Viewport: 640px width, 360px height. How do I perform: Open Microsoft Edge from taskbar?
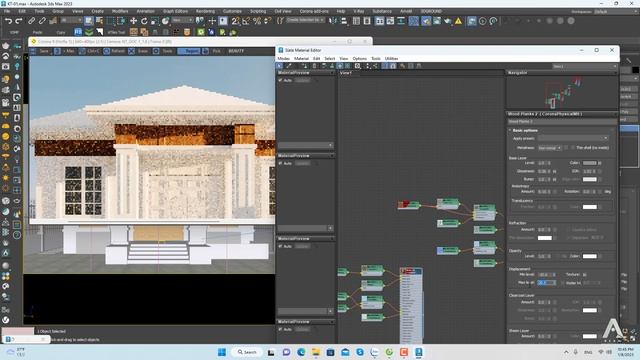(x=301, y=352)
